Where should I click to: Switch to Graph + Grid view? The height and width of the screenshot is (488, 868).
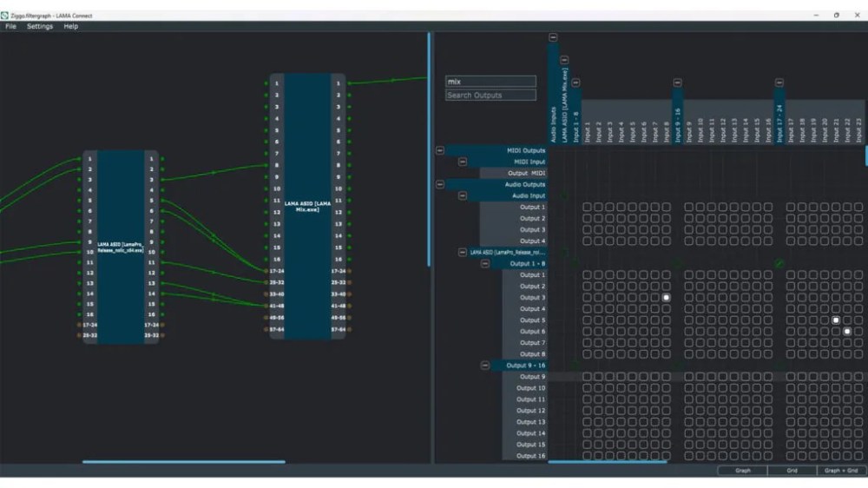click(x=841, y=471)
